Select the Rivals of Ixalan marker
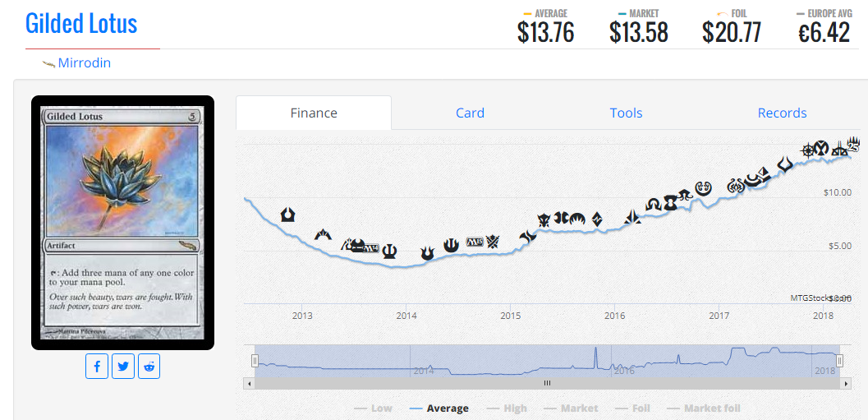This screenshot has width=868, height=420. point(839,149)
